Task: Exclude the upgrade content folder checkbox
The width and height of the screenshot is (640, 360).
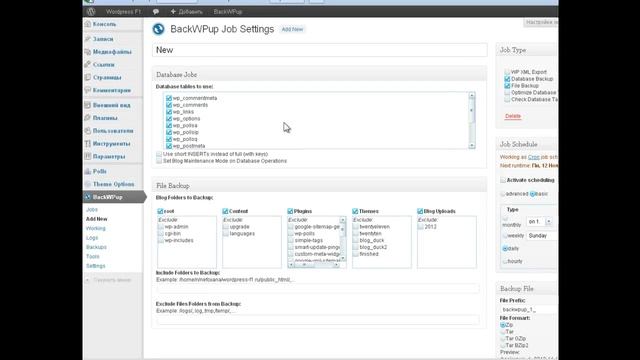Action: (x=226, y=227)
